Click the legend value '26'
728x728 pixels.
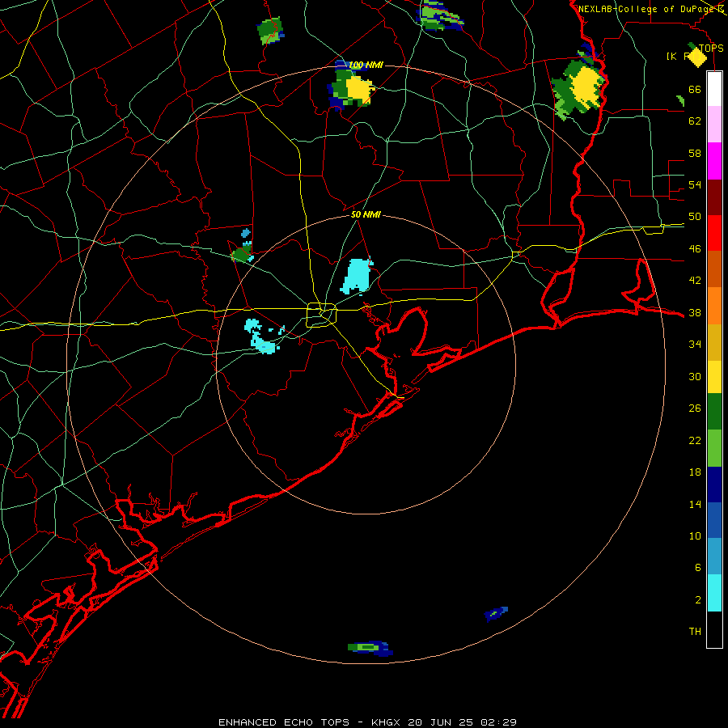[x=695, y=408]
